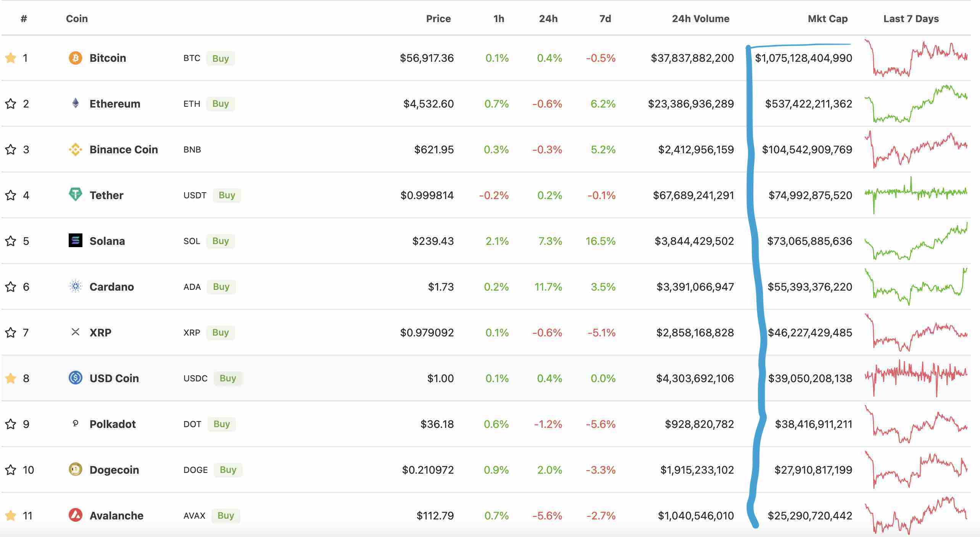This screenshot has height=537, width=980.
Task: Remove USD Coin from favorites star
Action: (11, 378)
